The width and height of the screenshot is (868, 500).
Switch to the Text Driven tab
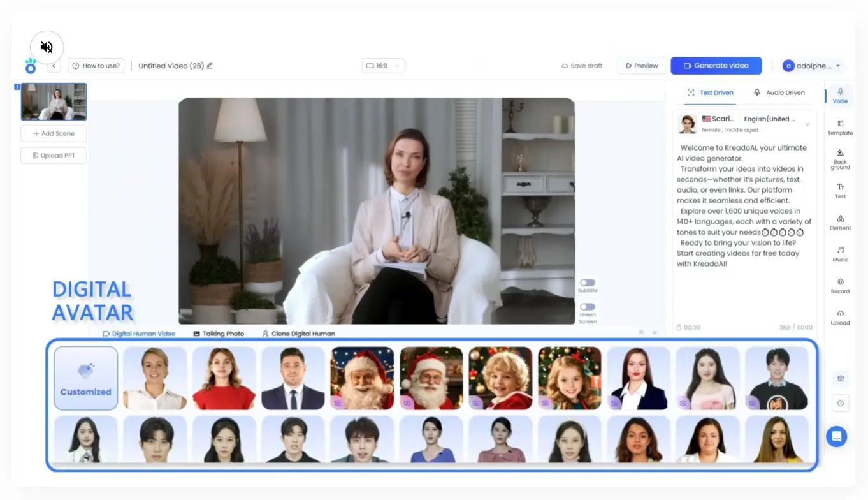[x=709, y=92]
